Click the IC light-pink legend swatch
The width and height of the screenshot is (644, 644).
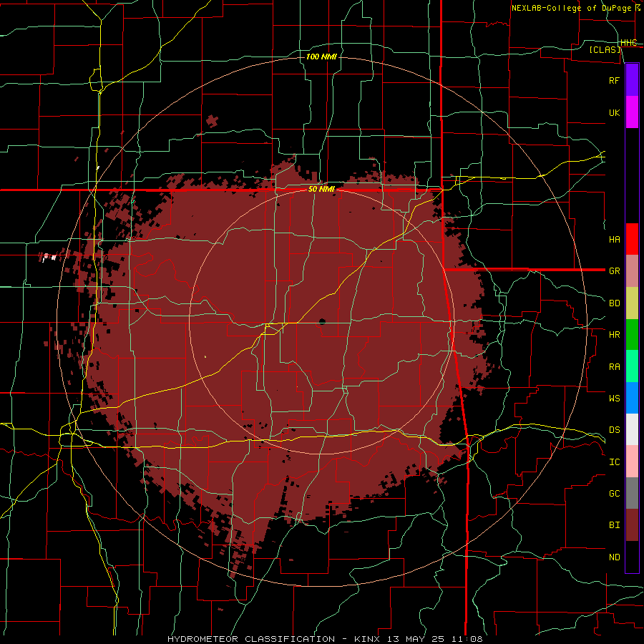[x=632, y=462]
